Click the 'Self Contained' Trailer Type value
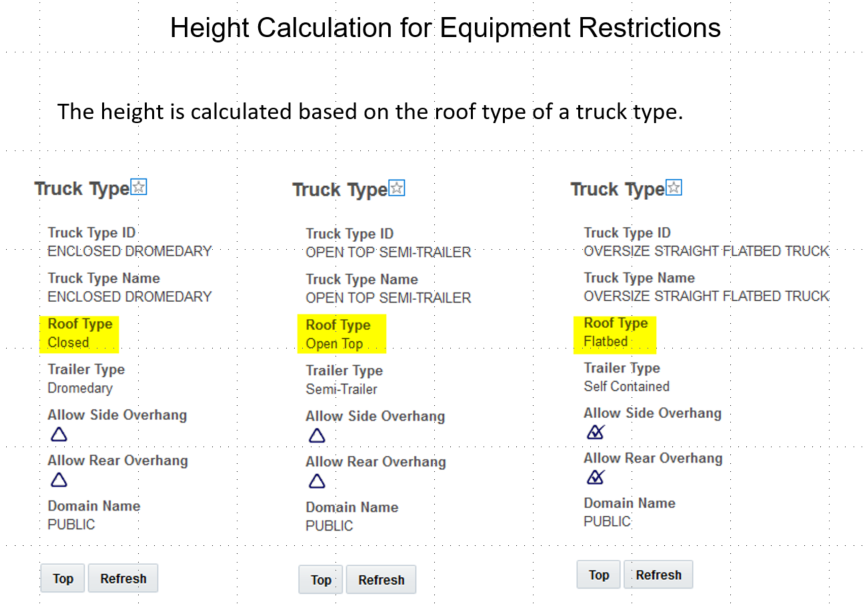The width and height of the screenshot is (863, 606). (x=627, y=386)
